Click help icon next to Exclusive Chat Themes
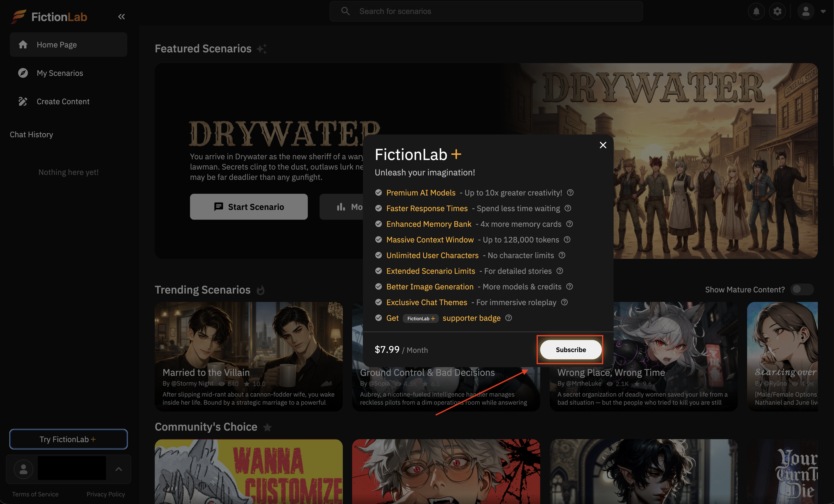The width and height of the screenshot is (834, 504). tap(564, 302)
